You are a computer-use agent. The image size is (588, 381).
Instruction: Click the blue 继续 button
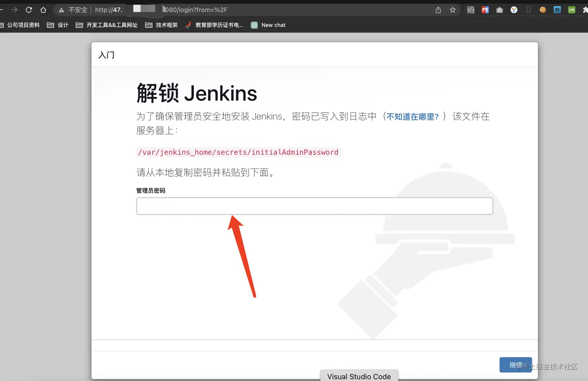coord(516,365)
